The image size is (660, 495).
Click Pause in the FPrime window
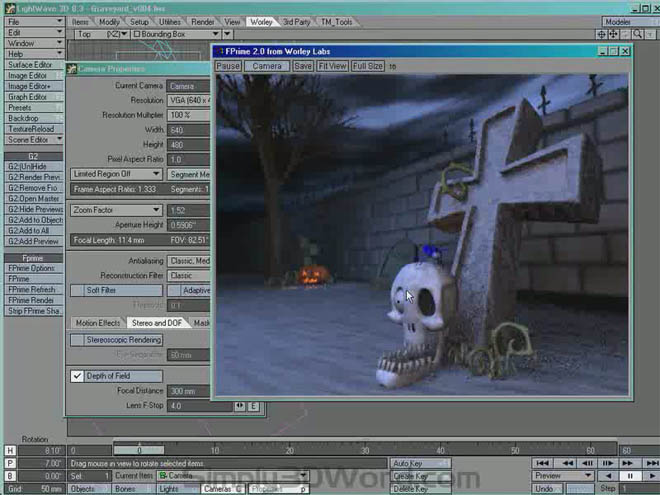(x=228, y=66)
